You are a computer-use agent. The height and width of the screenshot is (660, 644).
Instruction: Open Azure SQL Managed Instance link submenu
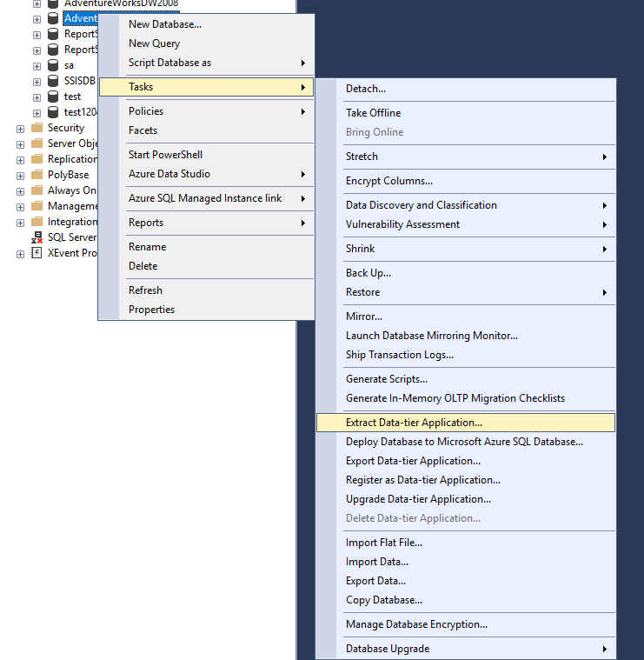(207, 198)
